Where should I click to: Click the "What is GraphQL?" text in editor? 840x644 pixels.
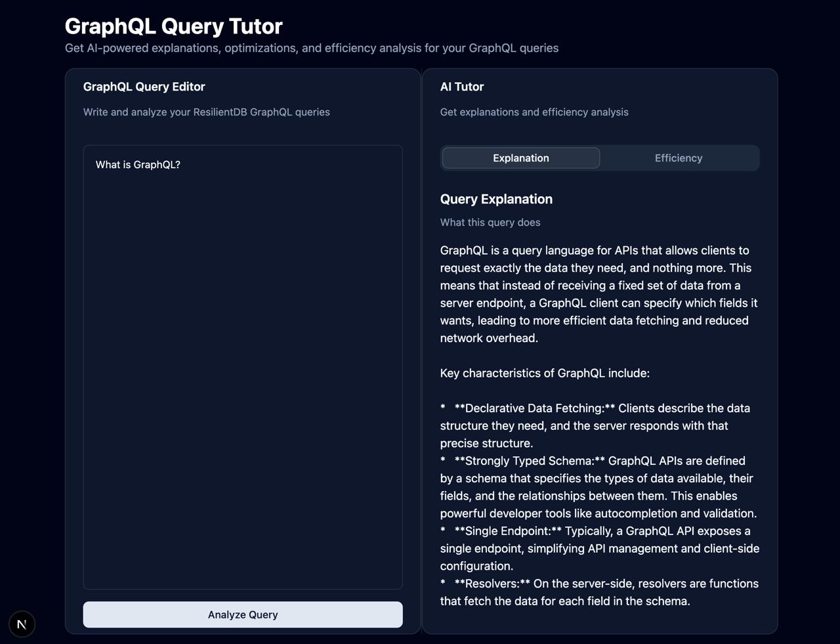138,165
